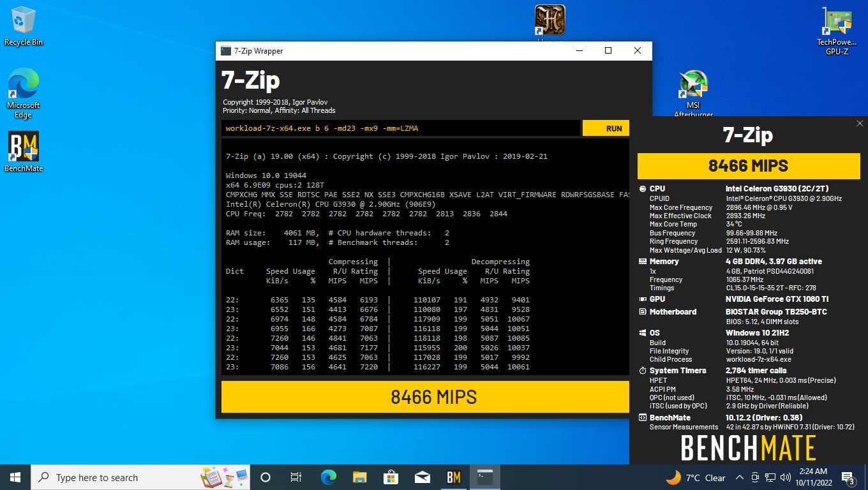Click the 8466 MIPS result bar in 7-Zip Wrapper
Screen dimensions: 868x490
(425, 397)
